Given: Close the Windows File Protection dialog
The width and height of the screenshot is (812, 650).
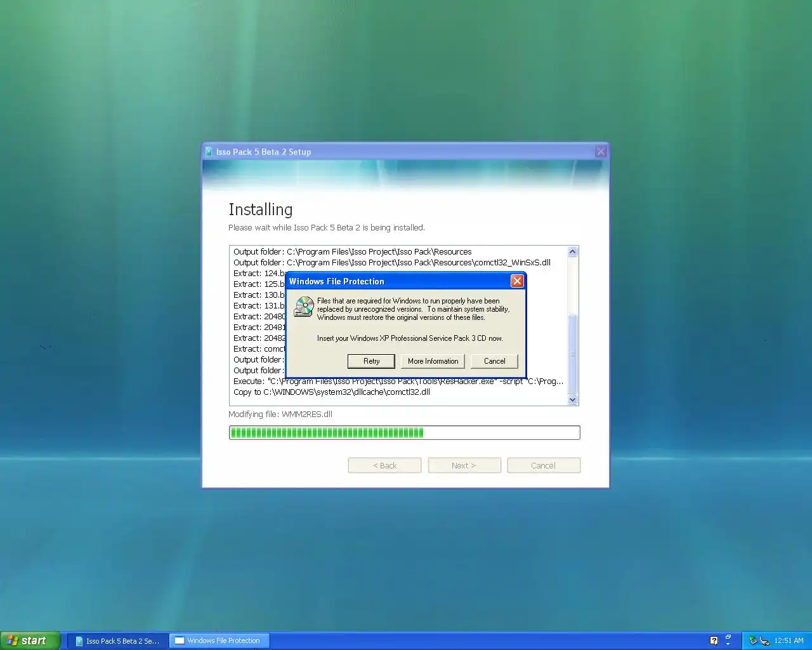Looking at the screenshot, I should click(517, 281).
